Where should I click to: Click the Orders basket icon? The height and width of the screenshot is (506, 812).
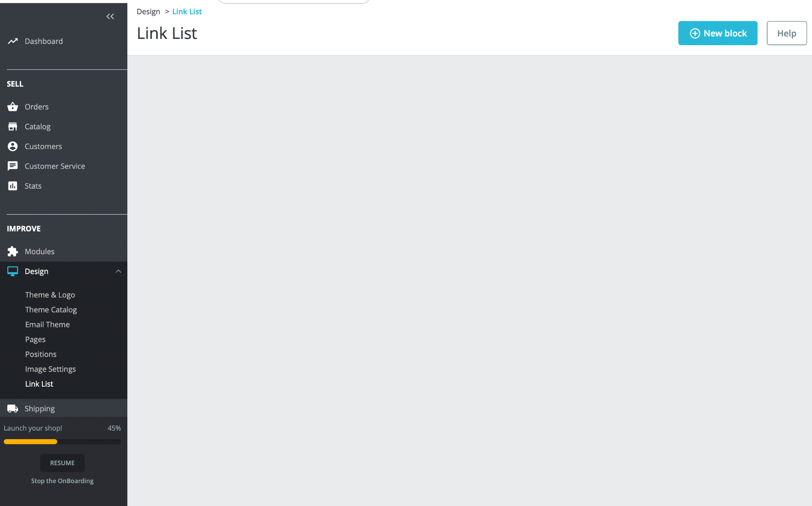point(13,107)
